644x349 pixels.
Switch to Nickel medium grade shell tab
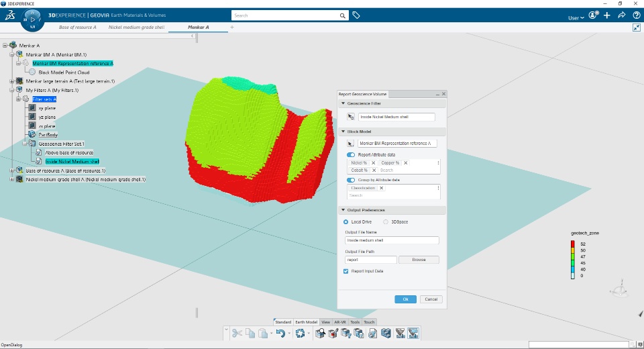[x=136, y=27]
